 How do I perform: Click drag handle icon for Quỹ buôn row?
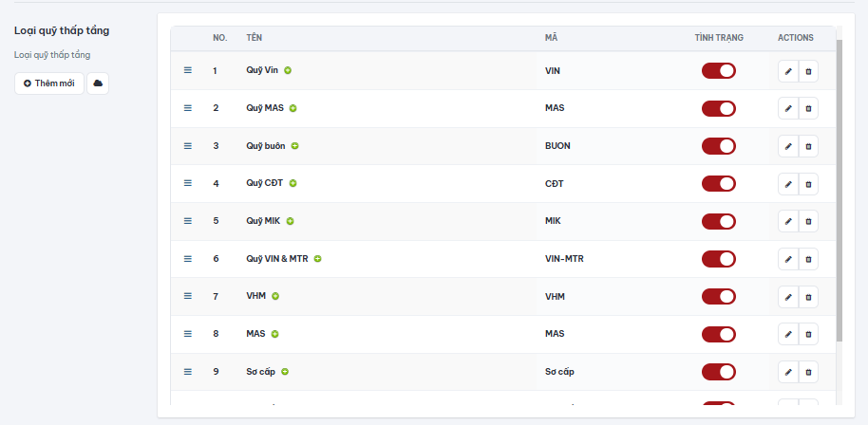point(188,146)
